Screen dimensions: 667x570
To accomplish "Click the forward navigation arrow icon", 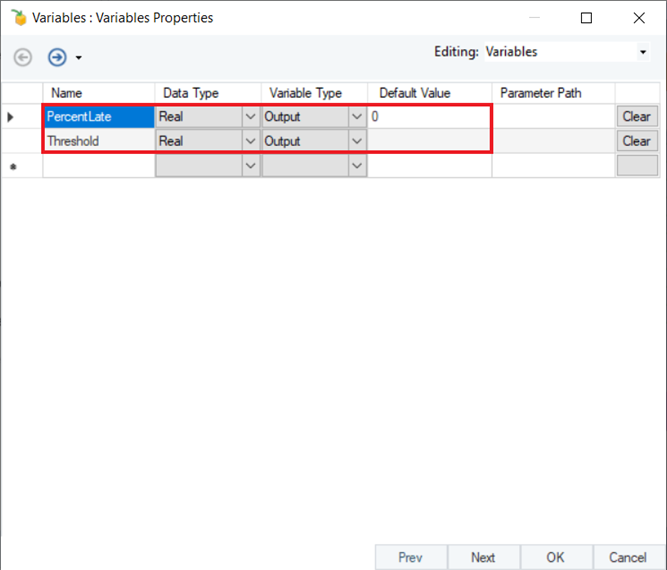I will click(57, 57).
